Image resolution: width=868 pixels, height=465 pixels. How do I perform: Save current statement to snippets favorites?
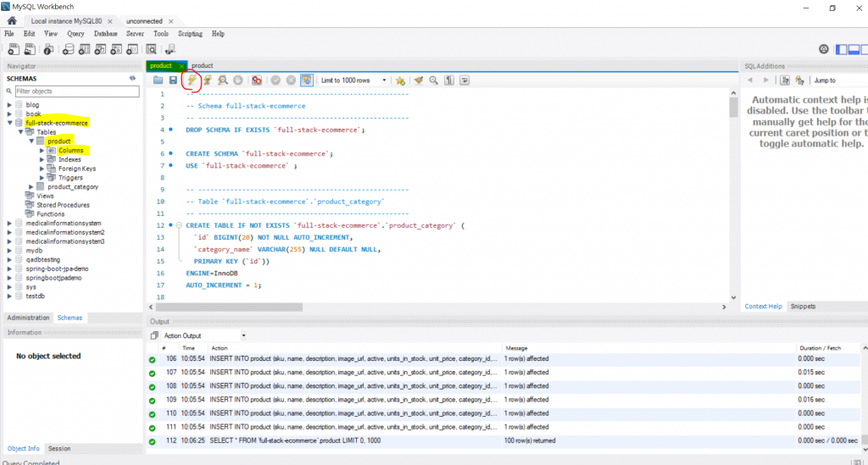pyautogui.click(x=400, y=80)
